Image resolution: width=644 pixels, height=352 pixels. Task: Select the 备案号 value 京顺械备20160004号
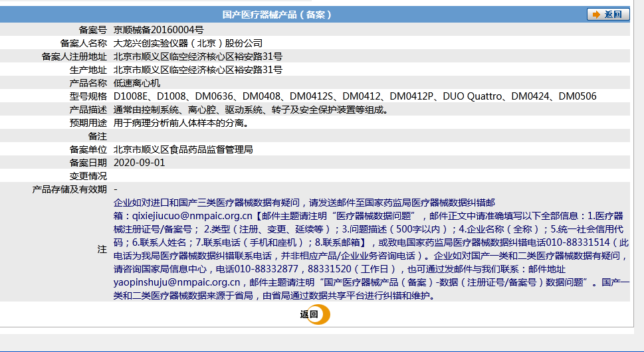(159, 30)
